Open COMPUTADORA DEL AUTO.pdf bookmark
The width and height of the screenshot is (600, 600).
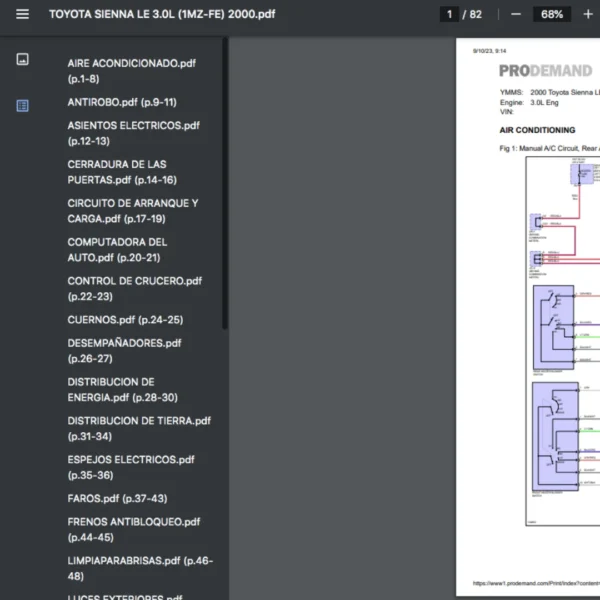click(x=117, y=250)
